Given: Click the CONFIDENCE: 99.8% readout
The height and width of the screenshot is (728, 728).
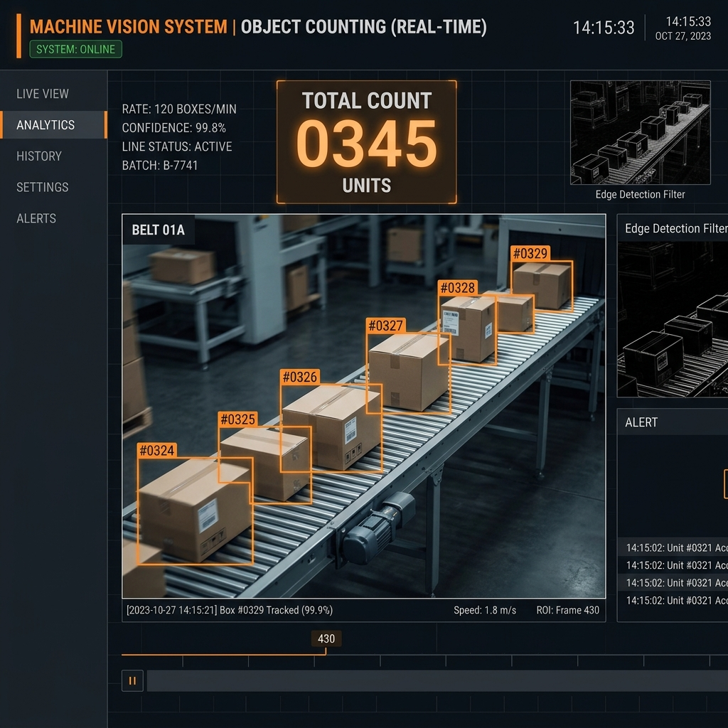Looking at the screenshot, I should pos(174,128).
